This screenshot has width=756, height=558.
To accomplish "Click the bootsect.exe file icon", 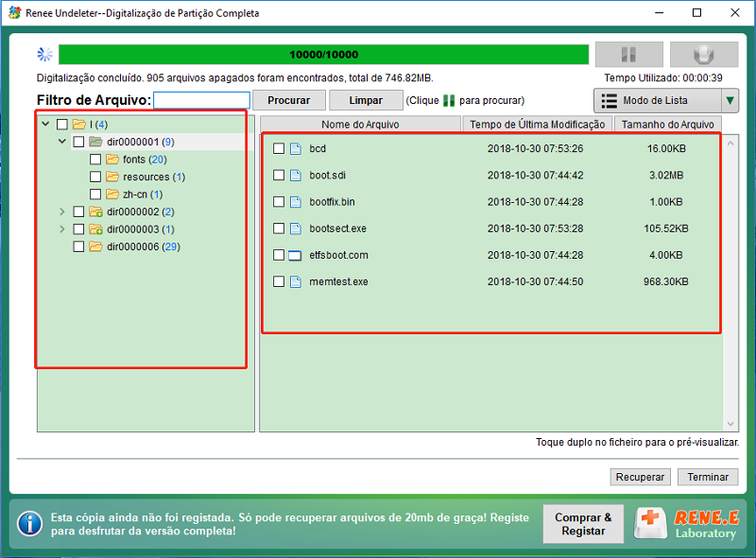I will [x=296, y=228].
